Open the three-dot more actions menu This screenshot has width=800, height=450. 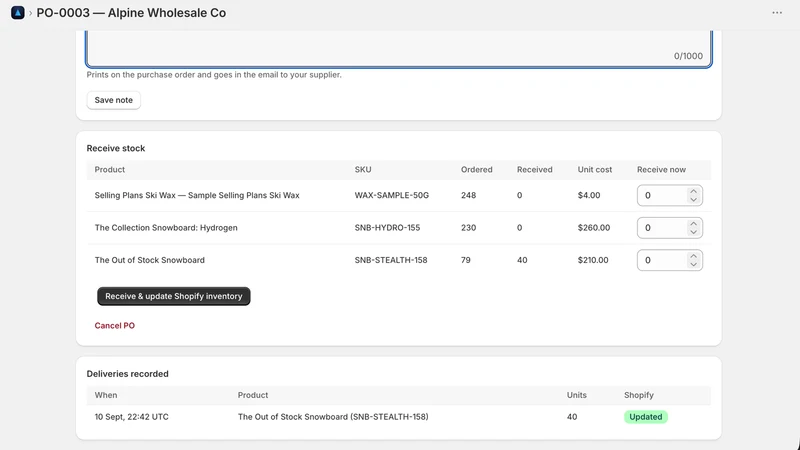coord(777,13)
